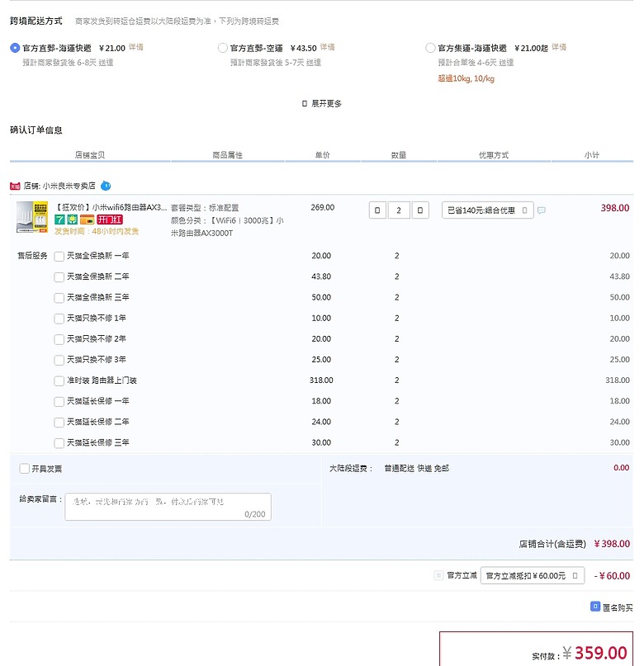Click the Tmall store logo icon

point(15,186)
